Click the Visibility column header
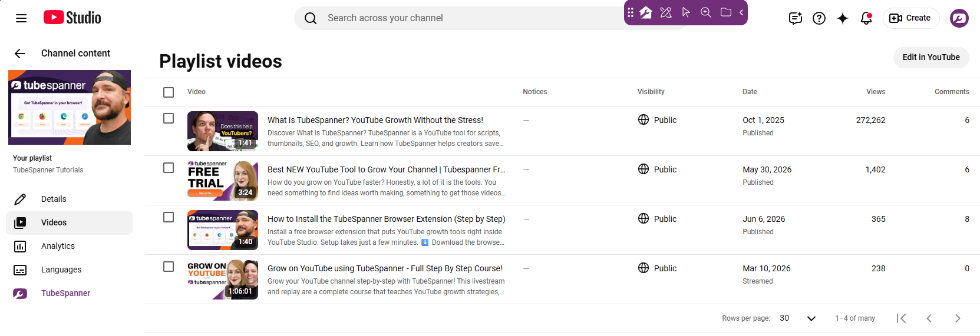This screenshot has width=980, height=336. [x=651, y=92]
